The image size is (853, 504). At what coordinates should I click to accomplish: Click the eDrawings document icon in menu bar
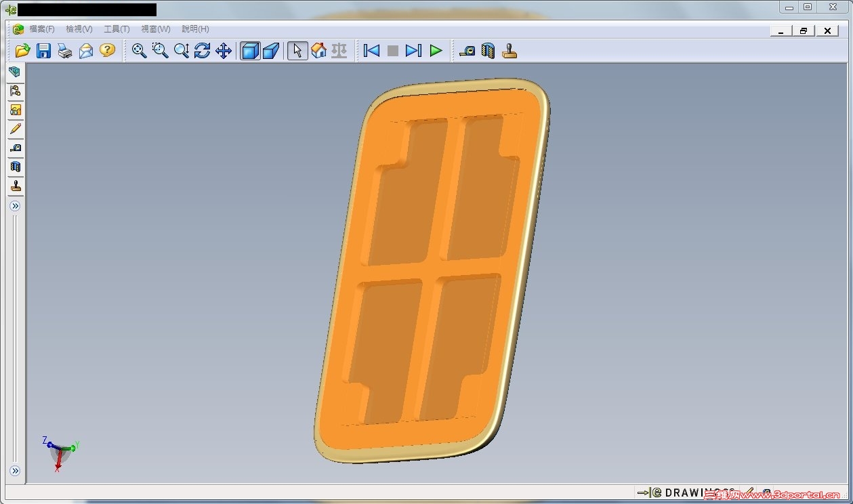(x=18, y=29)
